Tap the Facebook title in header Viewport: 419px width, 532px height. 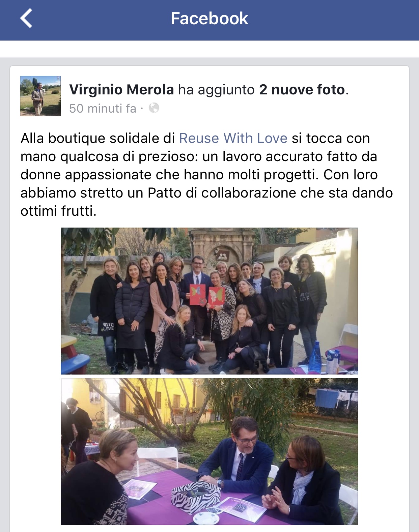(209, 18)
